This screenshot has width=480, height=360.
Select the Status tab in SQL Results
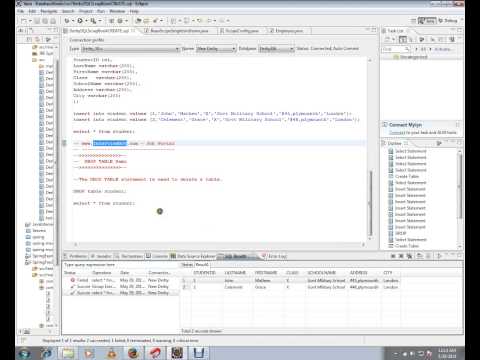point(187,265)
